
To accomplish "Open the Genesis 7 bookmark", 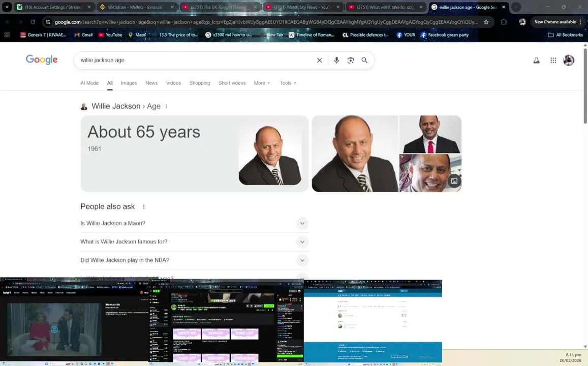I will tap(43, 35).
